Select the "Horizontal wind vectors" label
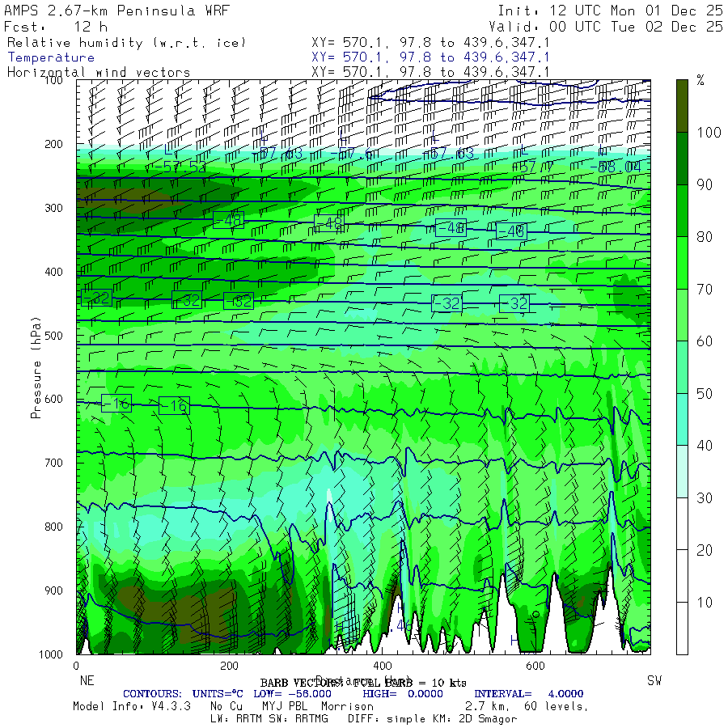 click(x=99, y=73)
